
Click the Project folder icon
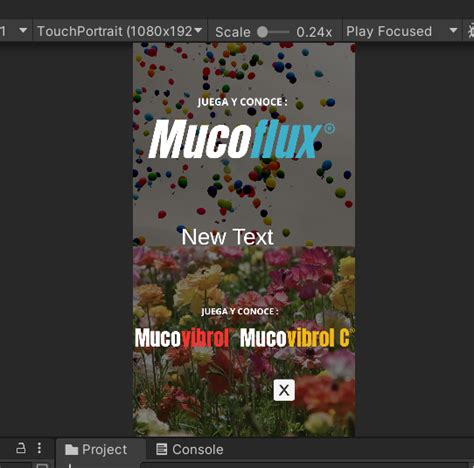(x=71, y=450)
